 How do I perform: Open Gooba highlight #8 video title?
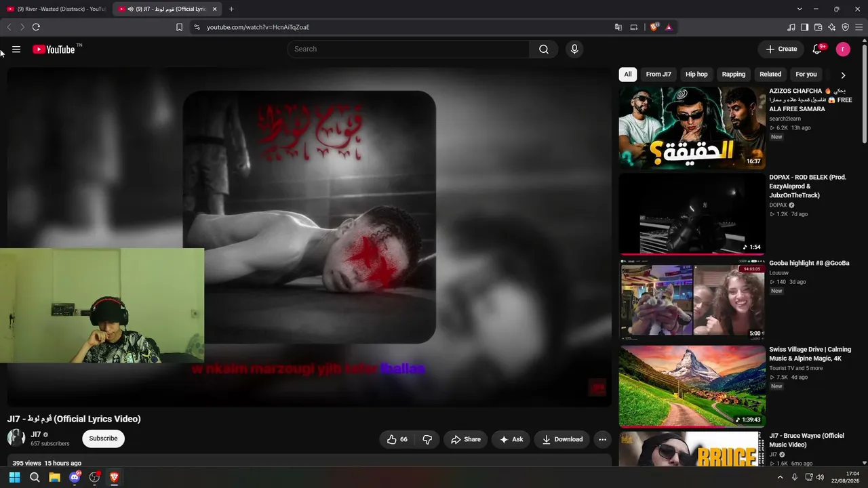pos(809,263)
